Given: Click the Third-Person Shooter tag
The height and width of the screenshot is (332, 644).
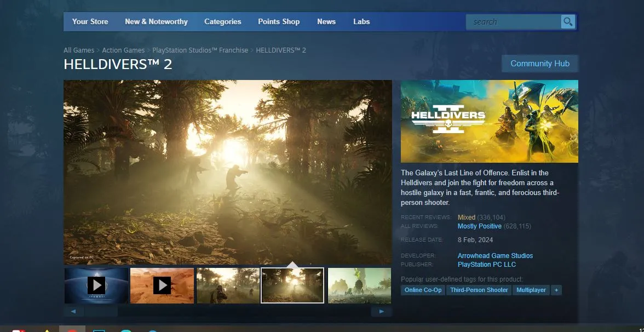Looking at the screenshot, I should pyautogui.click(x=479, y=290).
